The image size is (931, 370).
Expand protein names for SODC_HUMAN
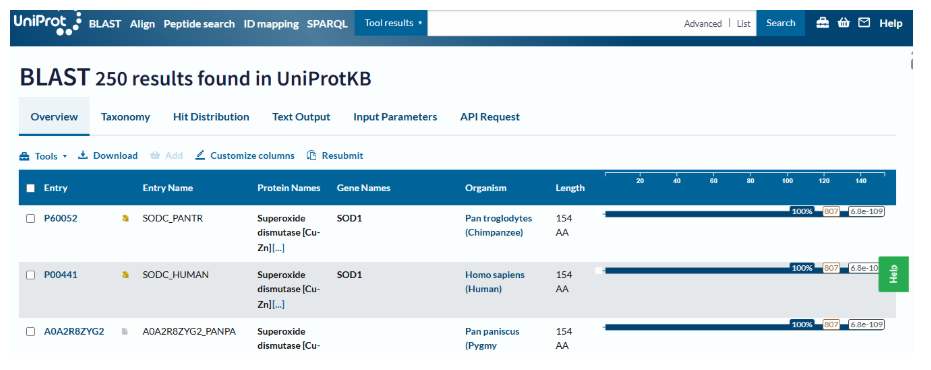pyautogui.click(x=278, y=305)
